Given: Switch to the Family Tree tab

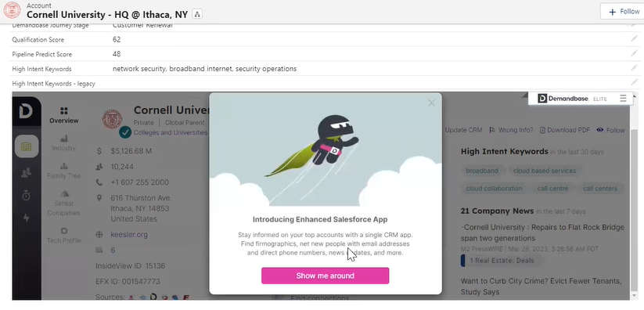Looking at the screenshot, I should click(x=63, y=171).
